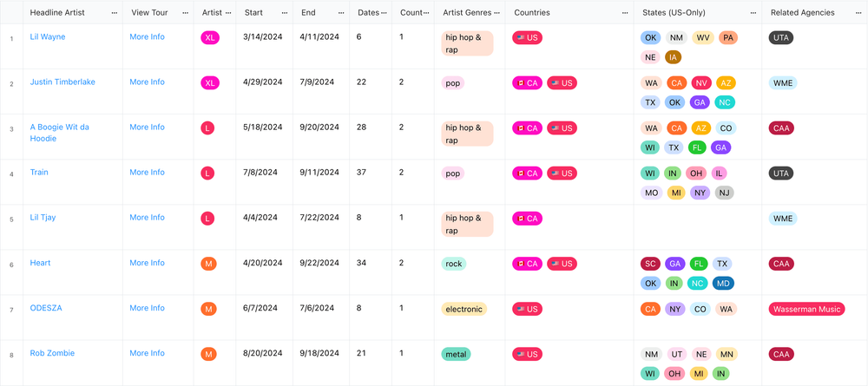Open the Lil Tjay artist link
868x386 pixels.
point(43,218)
